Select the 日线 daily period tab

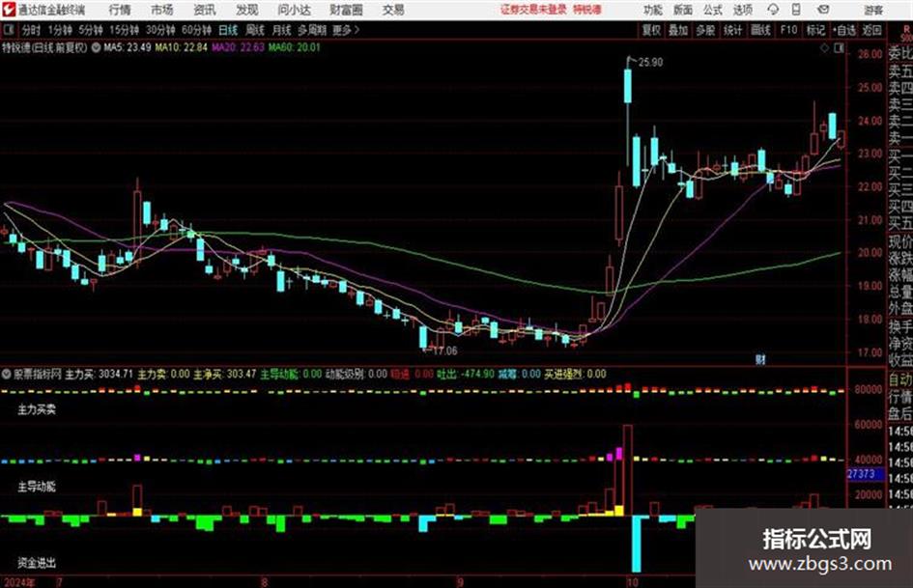coord(228,30)
